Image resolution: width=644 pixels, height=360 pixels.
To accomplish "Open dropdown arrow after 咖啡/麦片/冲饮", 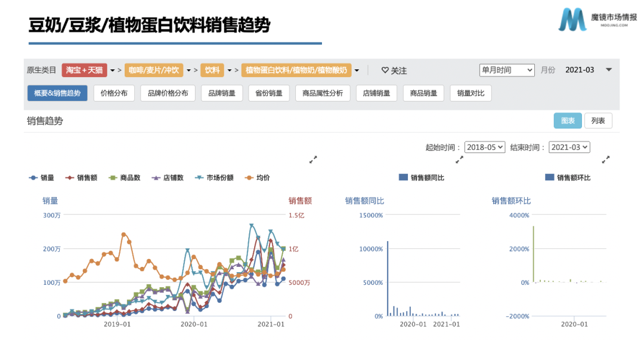I will click(x=189, y=71).
